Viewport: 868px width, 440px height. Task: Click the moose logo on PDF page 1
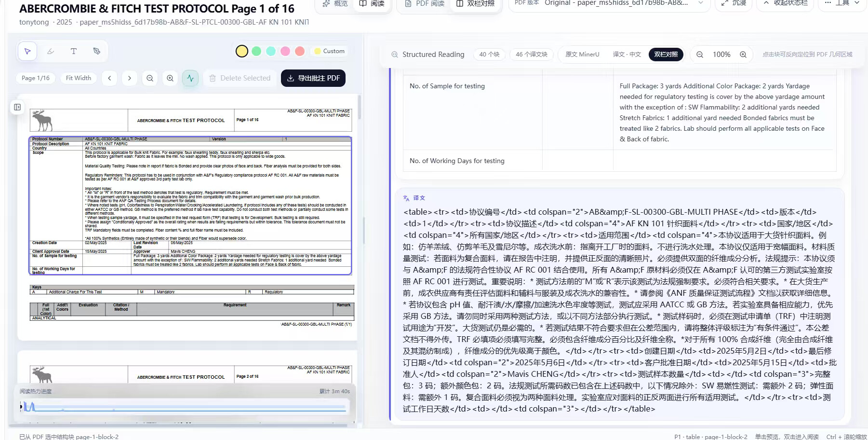pos(42,120)
